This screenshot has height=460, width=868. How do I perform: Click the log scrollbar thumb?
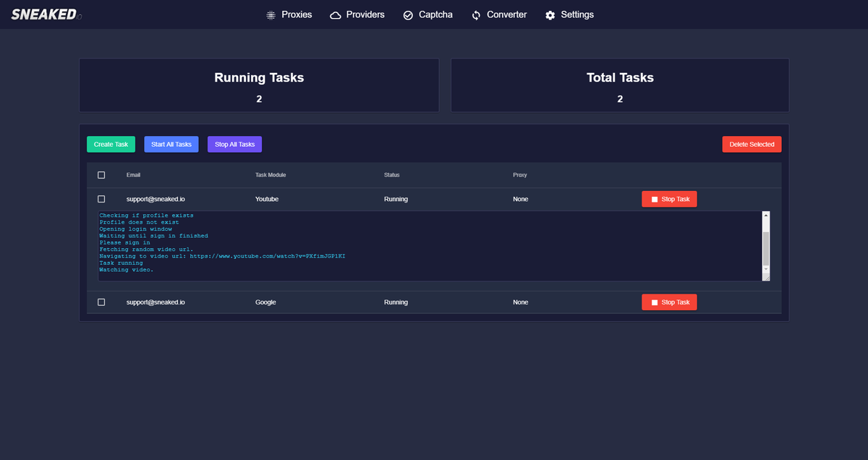coord(766,250)
